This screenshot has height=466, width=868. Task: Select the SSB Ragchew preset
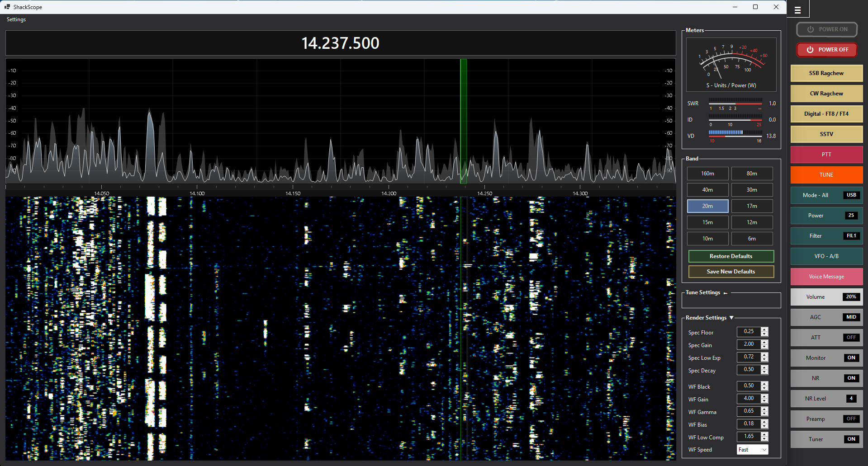pyautogui.click(x=826, y=73)
